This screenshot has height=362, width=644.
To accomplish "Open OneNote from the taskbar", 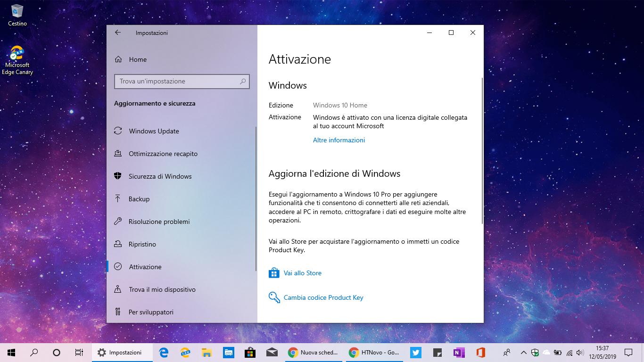I will (x=459, y=352).
